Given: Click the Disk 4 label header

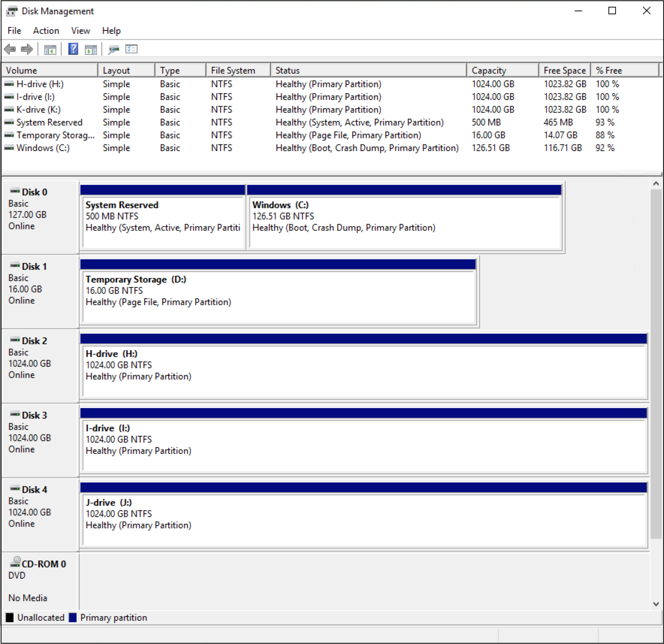Looking at the screenshot, I should (x=35, y=490).
